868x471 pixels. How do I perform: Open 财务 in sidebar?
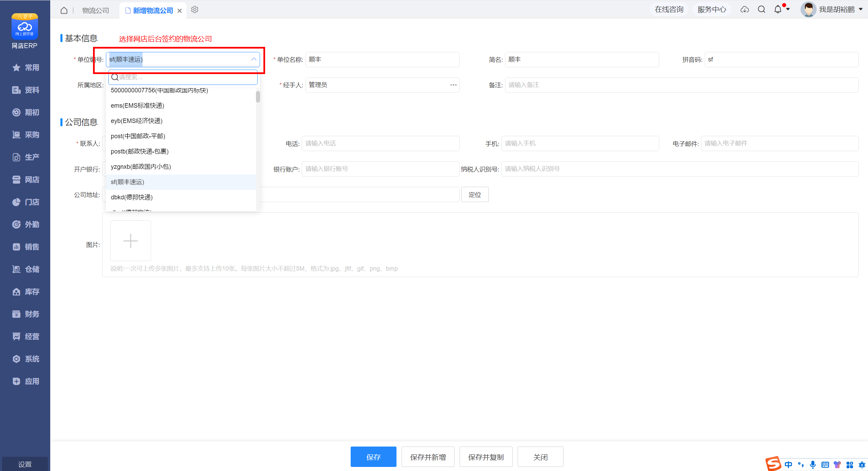[x=25, y=314]
